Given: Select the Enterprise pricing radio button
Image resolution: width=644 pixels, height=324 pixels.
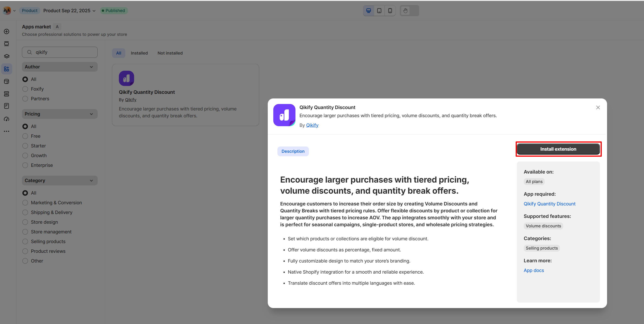Looking at the screenshot, I should click(25, 165).
